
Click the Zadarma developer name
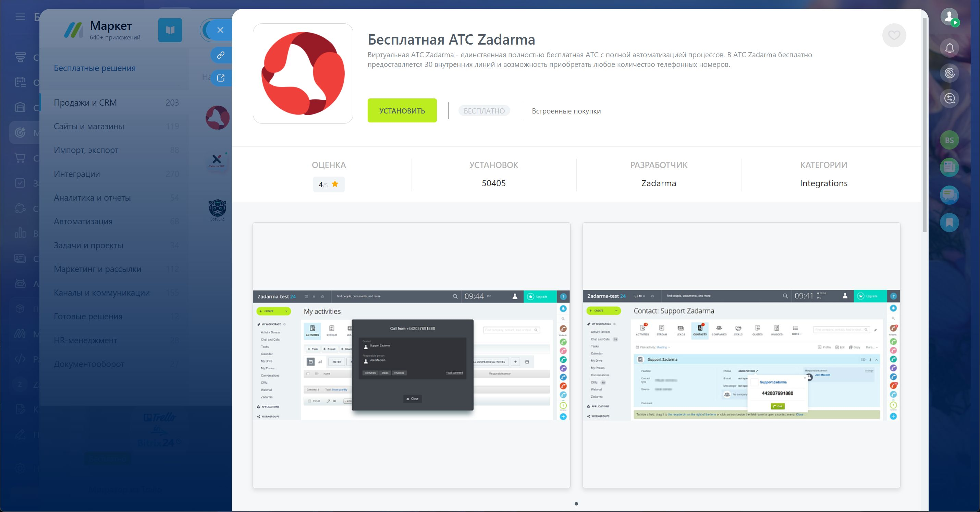[x=659, y=183]
